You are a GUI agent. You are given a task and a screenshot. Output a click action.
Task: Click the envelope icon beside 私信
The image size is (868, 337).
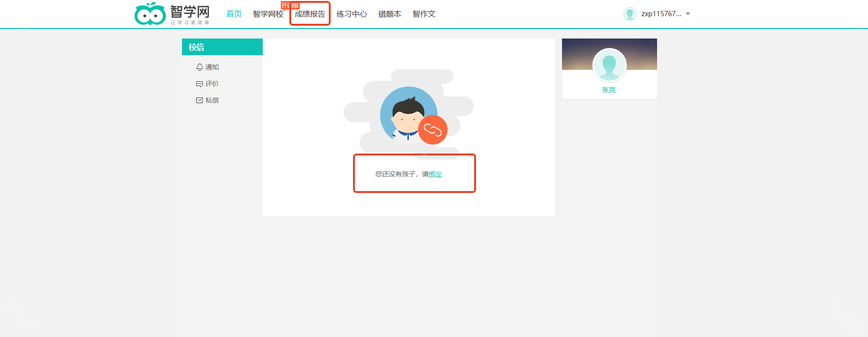pyautogui.click(x=200, y=100)
